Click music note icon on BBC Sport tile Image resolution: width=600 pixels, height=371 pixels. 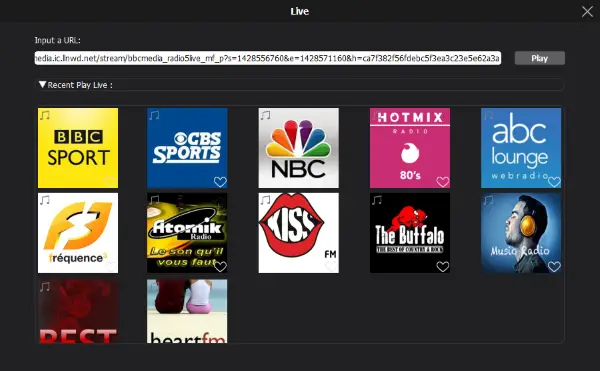coord(45,115)
